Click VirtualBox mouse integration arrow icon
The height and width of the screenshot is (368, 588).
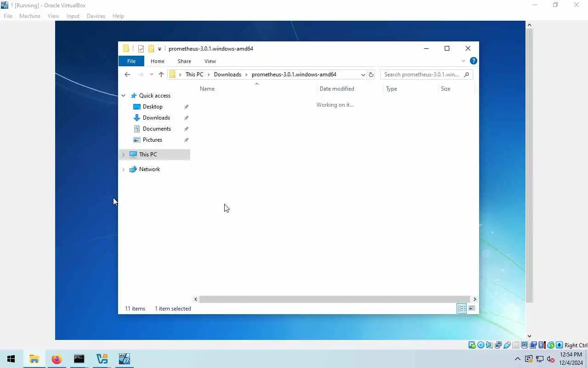tap(551, 345)
